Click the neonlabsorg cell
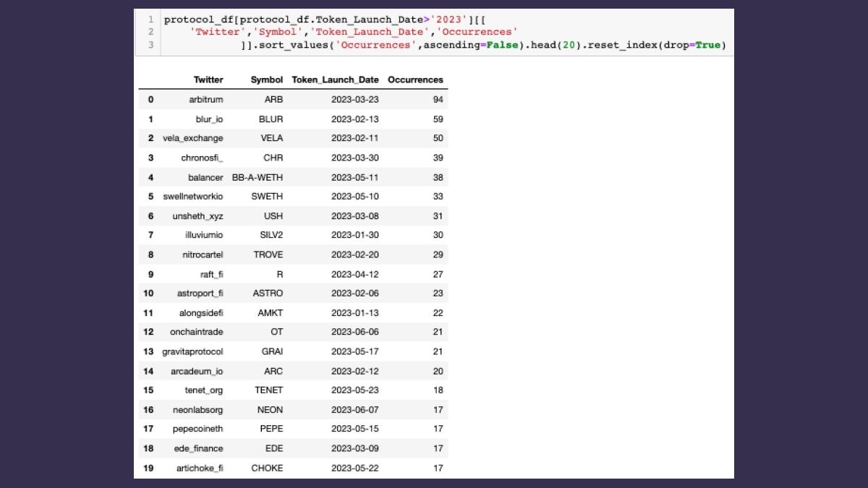The height and width of the screenshot is (488, 868). tap(198, 410)
